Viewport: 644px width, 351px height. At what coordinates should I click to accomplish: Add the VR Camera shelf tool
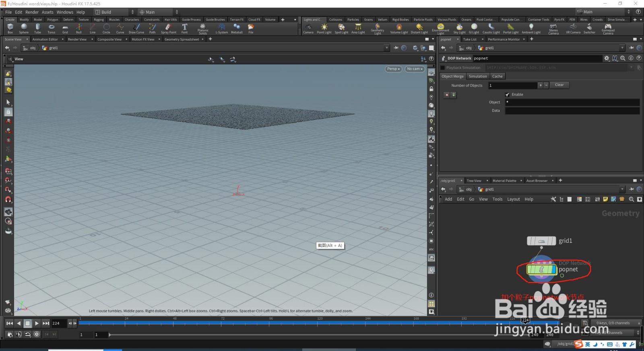coord(573,28)
